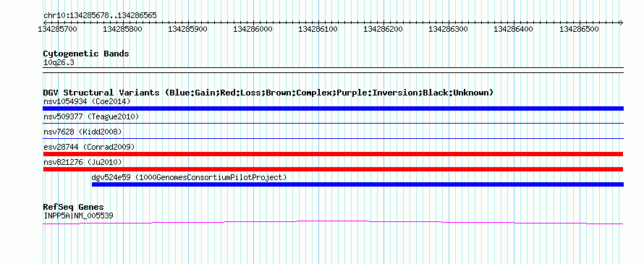This screenshot has height=264, width=644.
Task: Click the ruler tick 134286400
Action: click(x=514, y=29)
